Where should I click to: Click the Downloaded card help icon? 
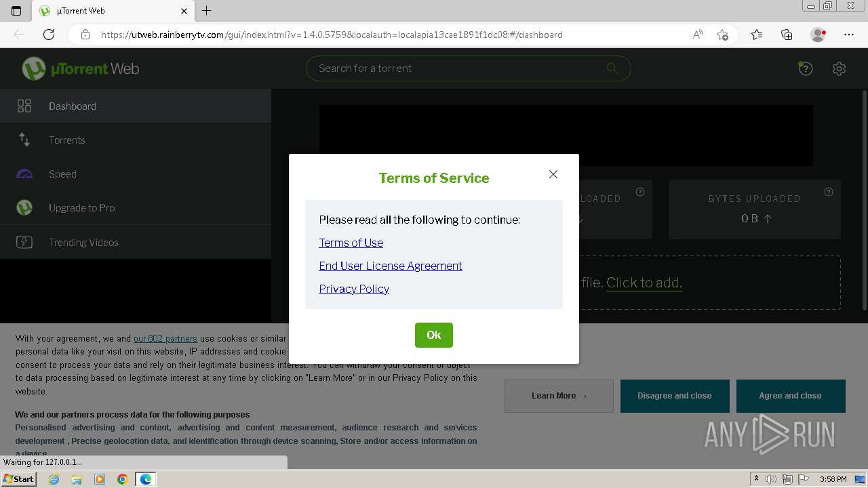pos(639,192)
